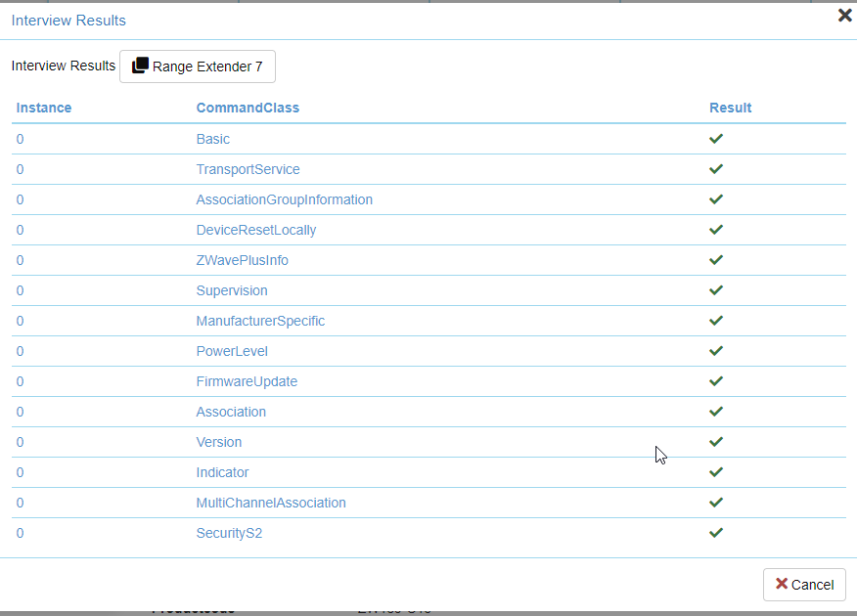Click the Interview Results dialog title
Screen dimensions: 857x616
(68, 20)
